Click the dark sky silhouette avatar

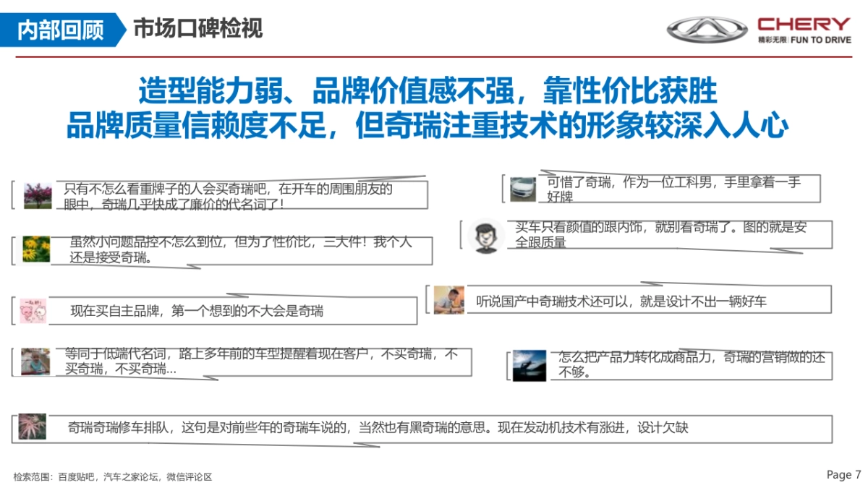pyautogui.click(x=529, y=365)
